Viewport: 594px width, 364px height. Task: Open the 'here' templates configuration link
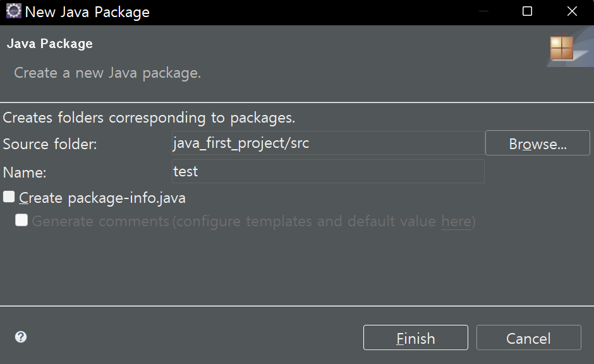(456, 221)
